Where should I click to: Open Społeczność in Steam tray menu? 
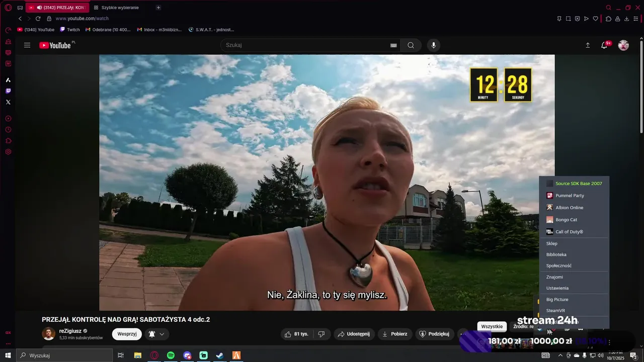[x=574, y=265]
